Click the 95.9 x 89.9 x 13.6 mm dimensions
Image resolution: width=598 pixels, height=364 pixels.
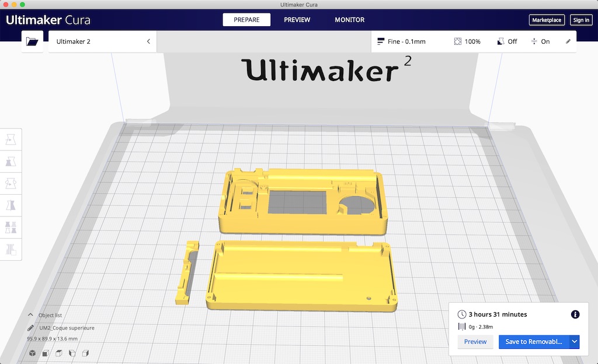point(52,338)
